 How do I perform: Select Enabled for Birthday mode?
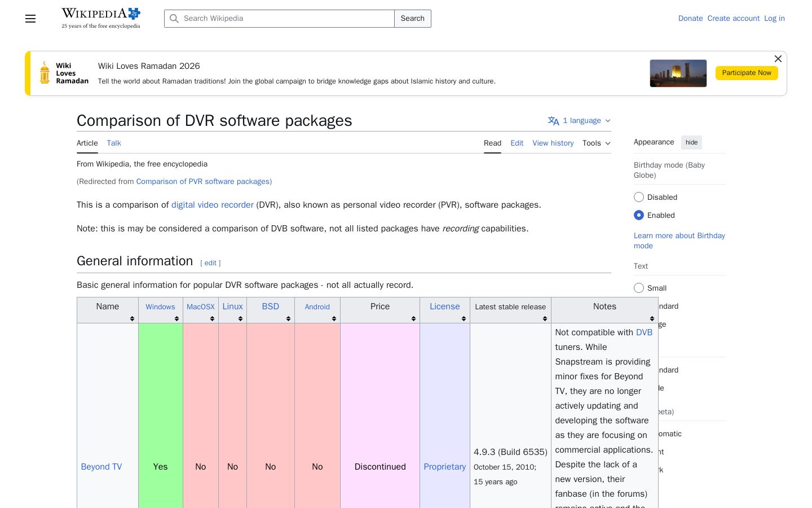click(x=639, y=215)
